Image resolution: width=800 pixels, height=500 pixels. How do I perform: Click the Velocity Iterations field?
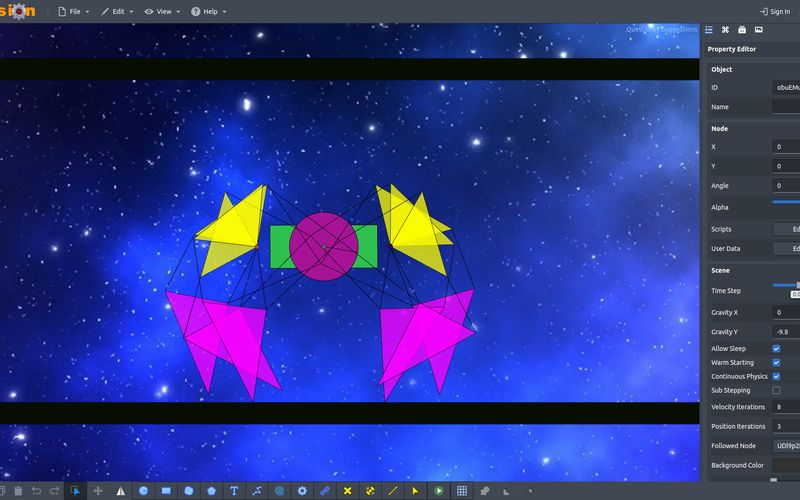(x=786, y=407)
